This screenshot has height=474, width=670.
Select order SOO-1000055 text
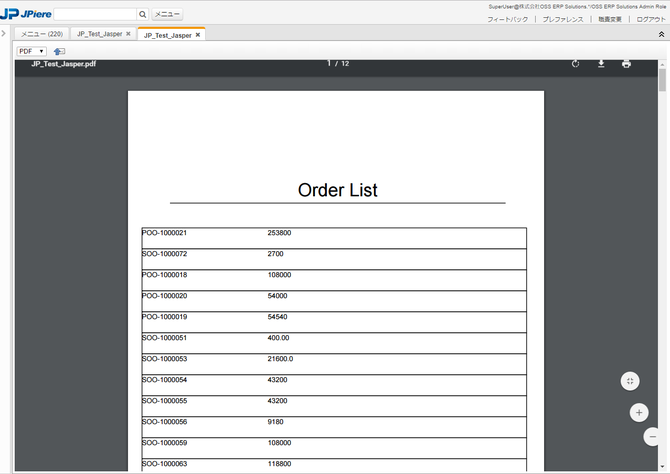tap(165, 400)
